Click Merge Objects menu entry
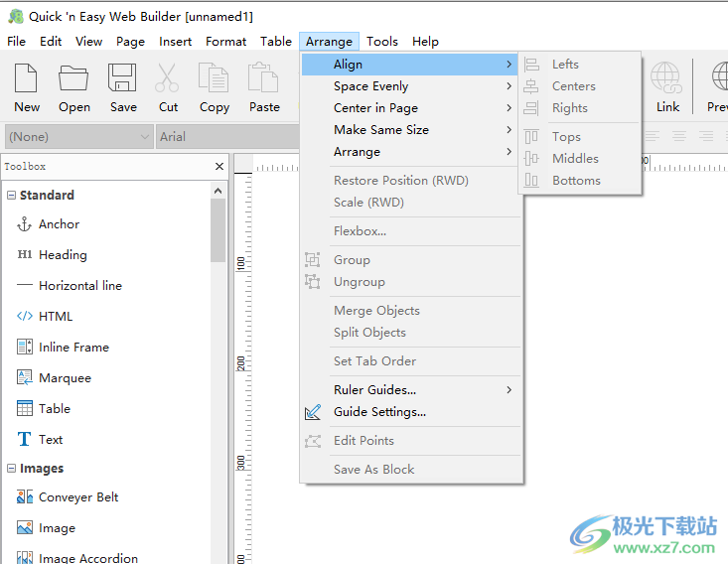Screen dimensions: 728x564 pyautogui.click(x=411, y=311)
